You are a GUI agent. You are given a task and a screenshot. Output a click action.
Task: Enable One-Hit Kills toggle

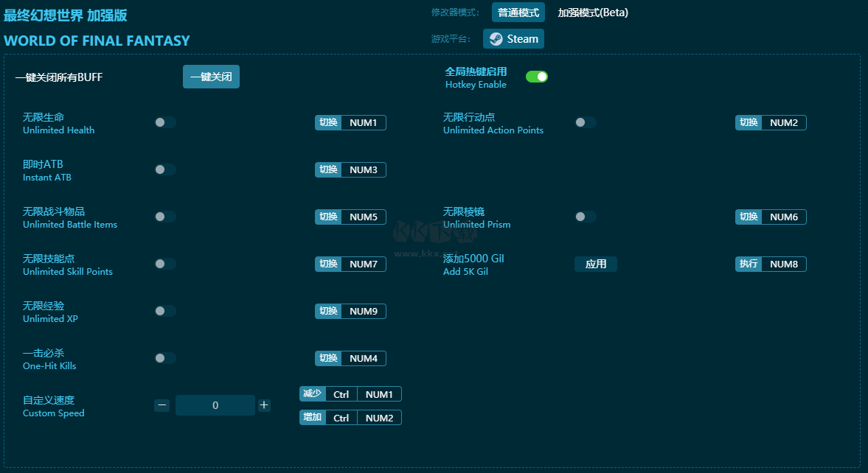click(x=165, y=358)
